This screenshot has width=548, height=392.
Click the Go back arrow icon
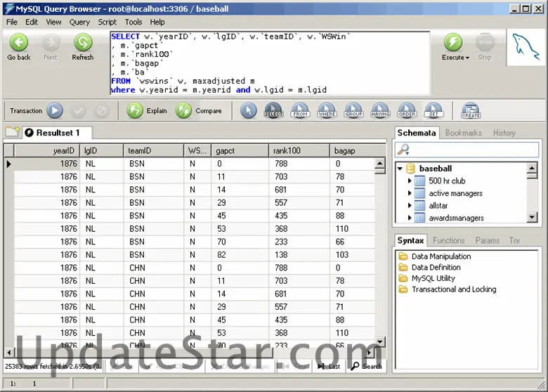pos(18,43)
